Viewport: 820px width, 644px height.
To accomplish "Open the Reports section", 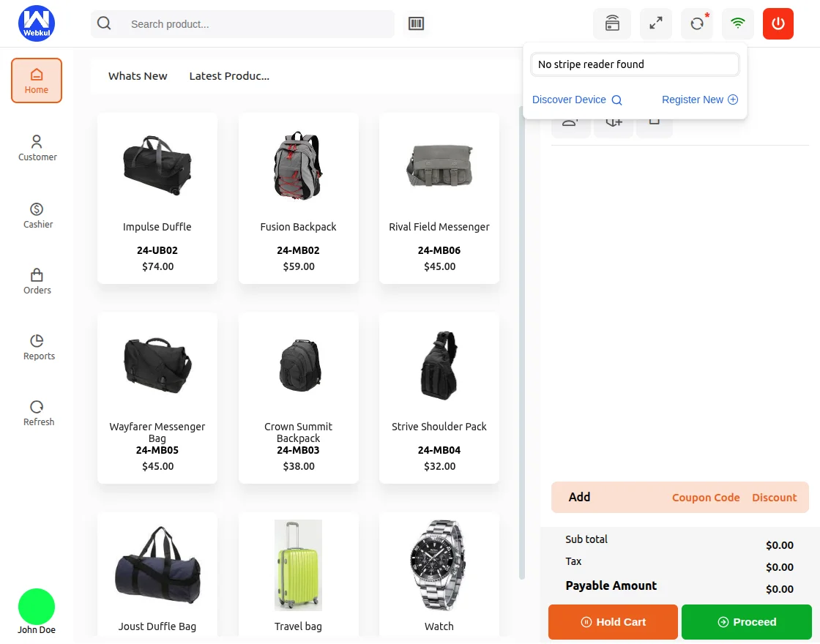I will pyautogui.click(x=39, y=348).
